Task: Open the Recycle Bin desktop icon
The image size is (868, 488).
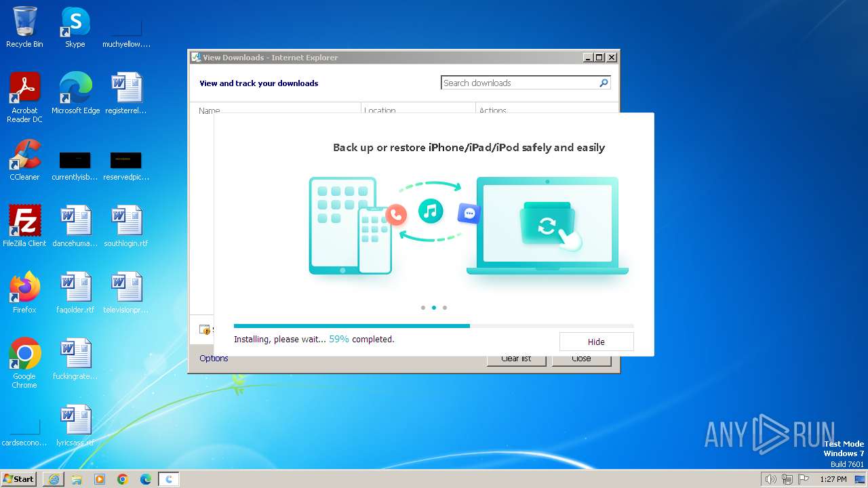Action: (24, 27)
